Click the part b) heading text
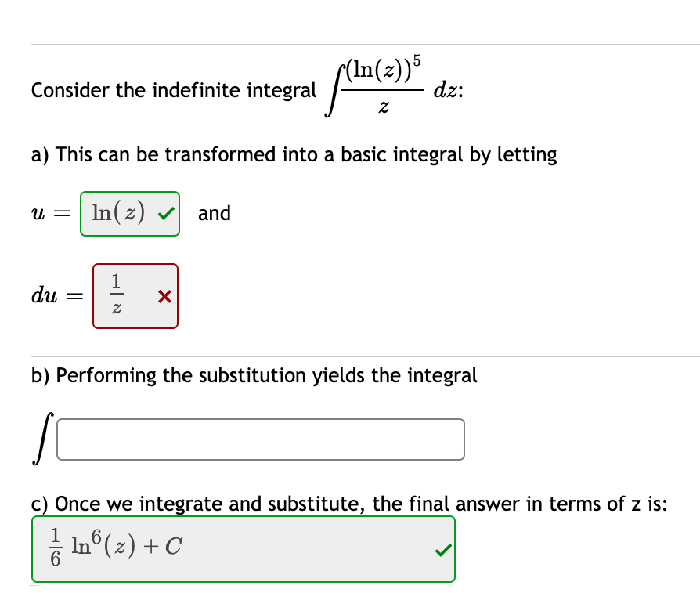700x611 pixels. [x=252, y=375]
